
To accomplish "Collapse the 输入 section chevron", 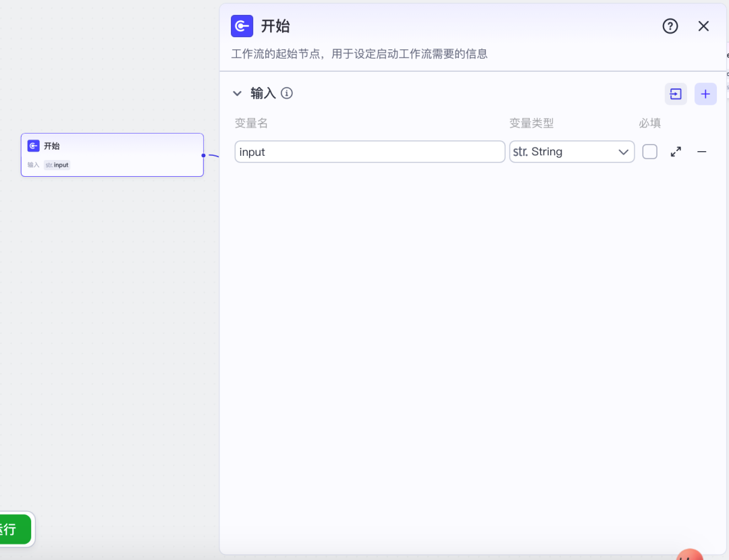I will click(x=237, y=93).
